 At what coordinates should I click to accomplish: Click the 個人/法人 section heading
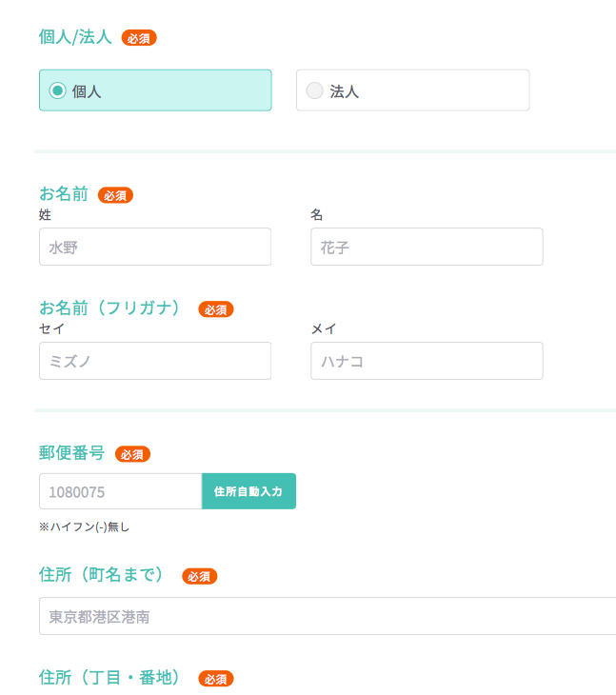click(x=75, y=37)
